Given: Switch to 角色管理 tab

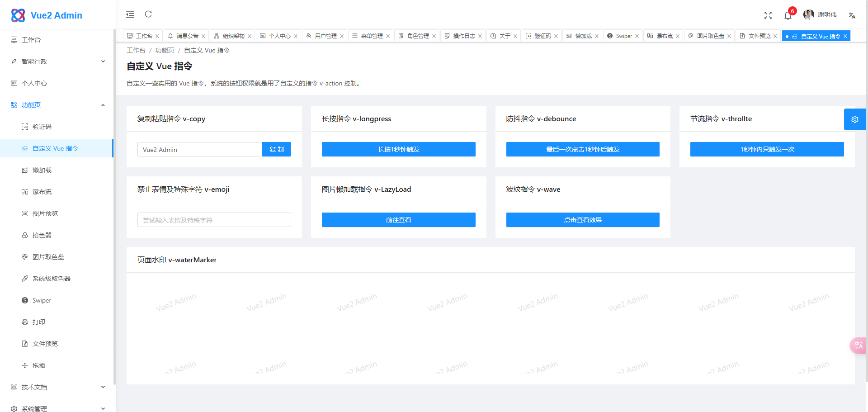Looking at the screenshot, I should point(418,36).
